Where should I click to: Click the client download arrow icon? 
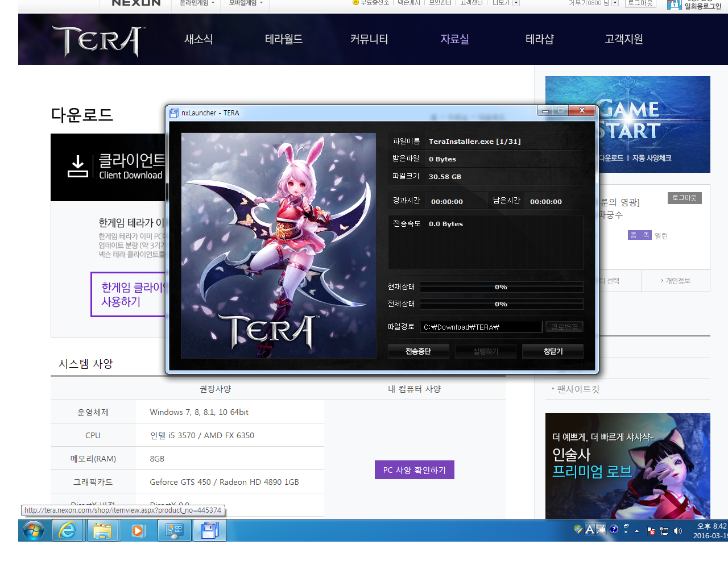coord(78,167)
